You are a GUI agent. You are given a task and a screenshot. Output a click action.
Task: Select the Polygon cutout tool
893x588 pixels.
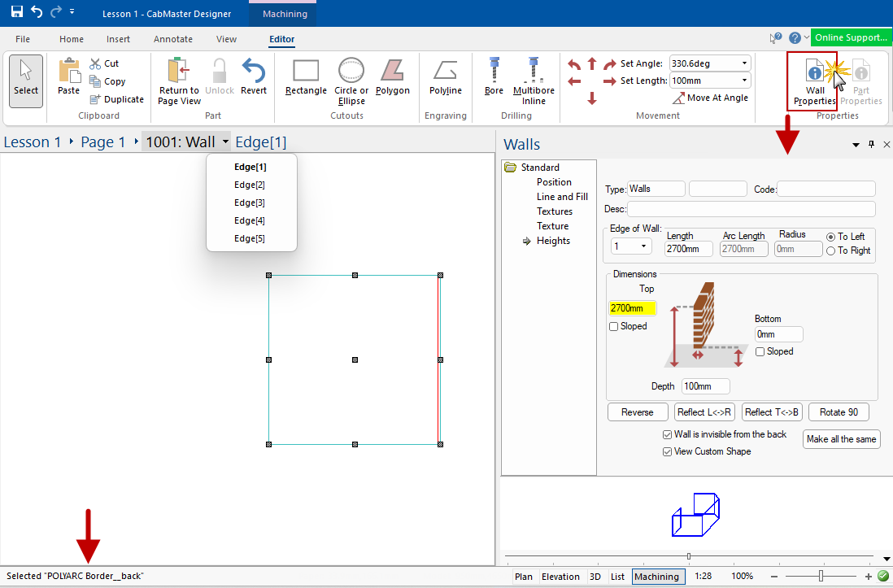[x=392, y=79]
